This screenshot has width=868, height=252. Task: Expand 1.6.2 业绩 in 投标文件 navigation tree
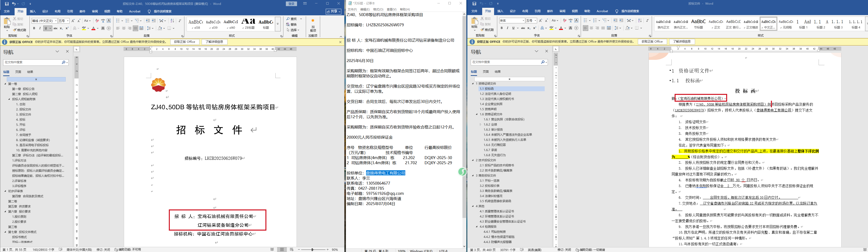[480, 125]
